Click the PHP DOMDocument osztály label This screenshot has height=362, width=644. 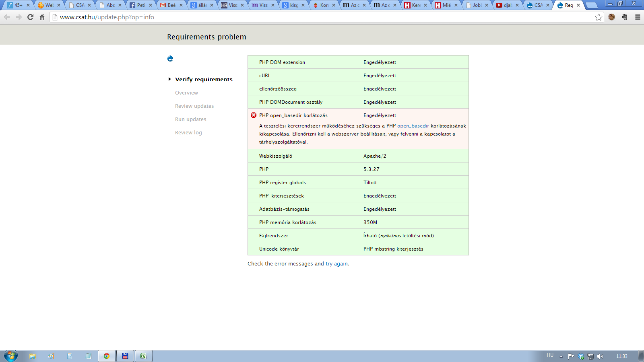coord(291,102)
